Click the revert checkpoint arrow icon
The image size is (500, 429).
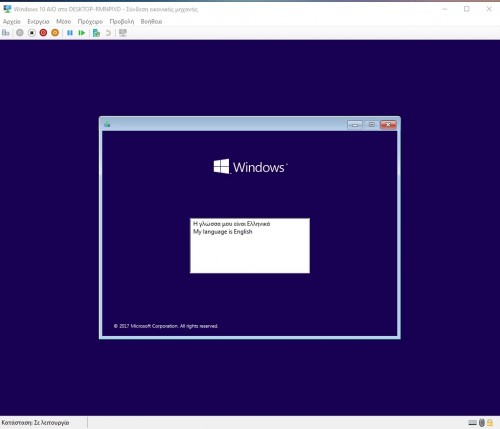(108, 33)
